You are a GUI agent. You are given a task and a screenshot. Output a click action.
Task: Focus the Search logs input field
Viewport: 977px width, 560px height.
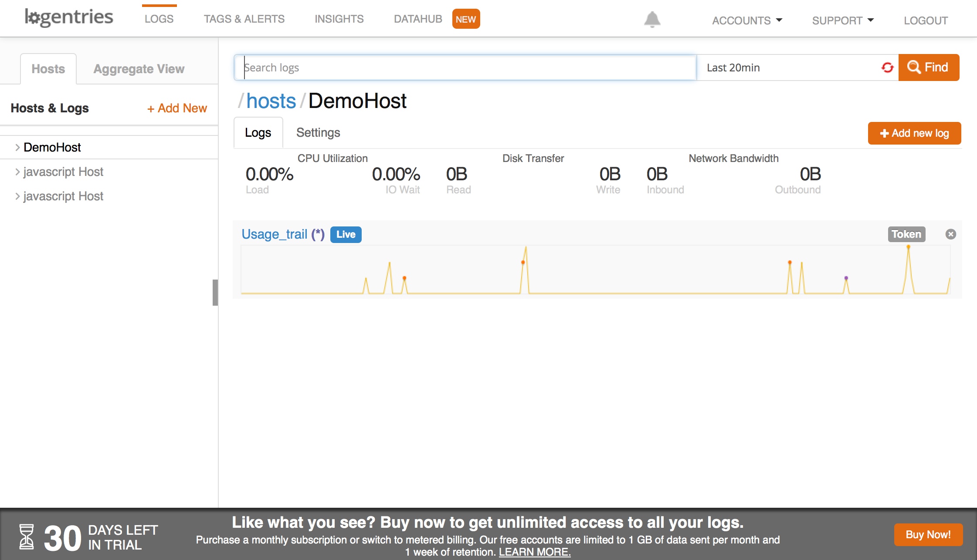click(x=465, y=67)
